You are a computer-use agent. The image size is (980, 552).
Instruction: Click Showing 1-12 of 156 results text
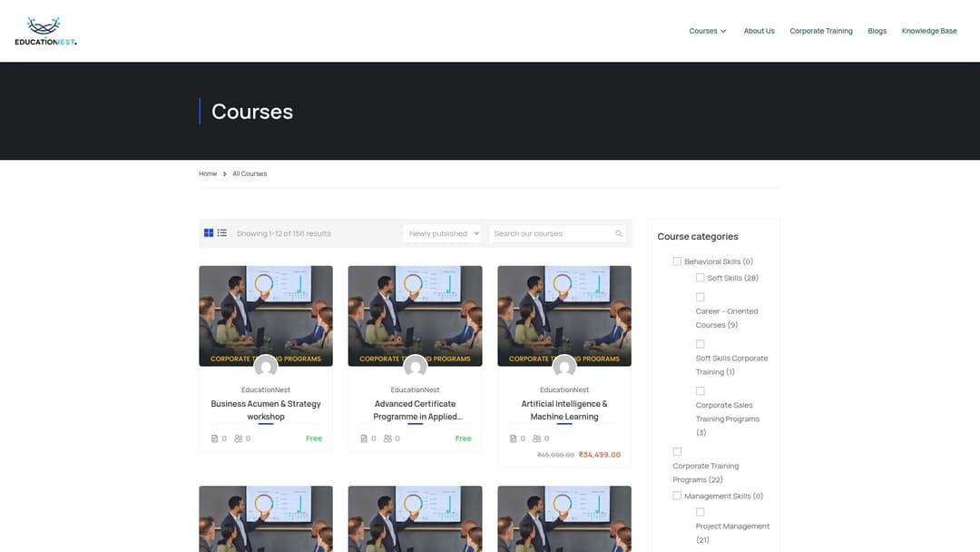point(284,233)
